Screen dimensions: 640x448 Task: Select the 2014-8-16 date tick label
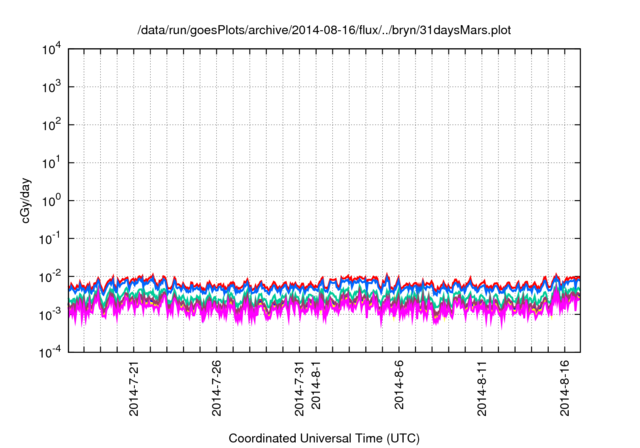pyautogui.click(x=564, y=389)
